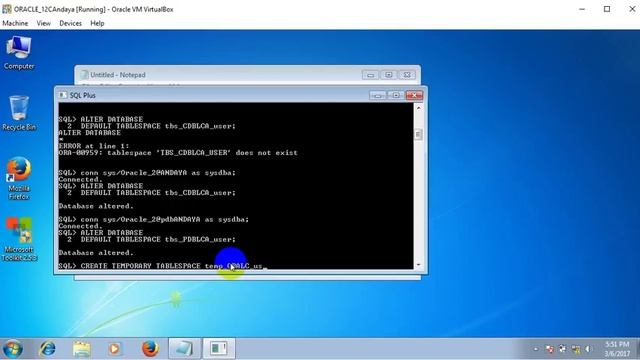Select the Recycle Bin desktop icon

[x=19, y=113]
